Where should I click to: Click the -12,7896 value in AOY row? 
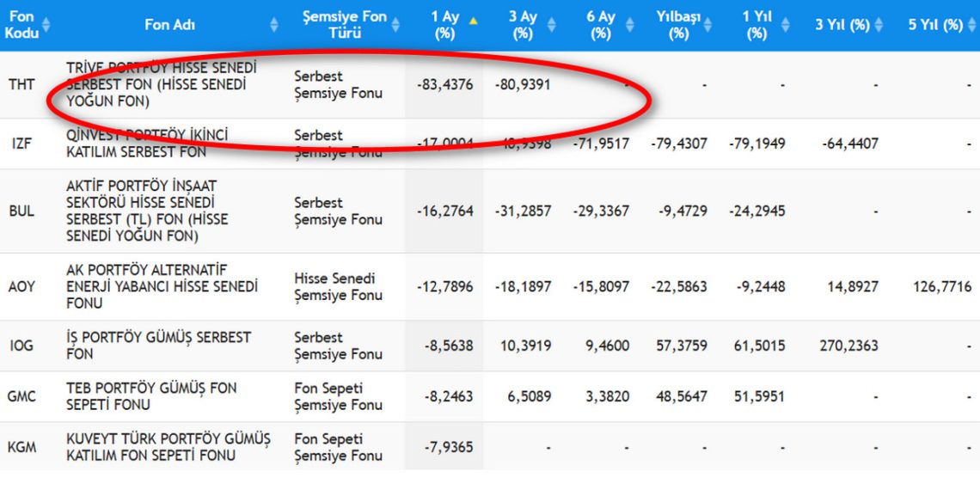coord(445,287)
